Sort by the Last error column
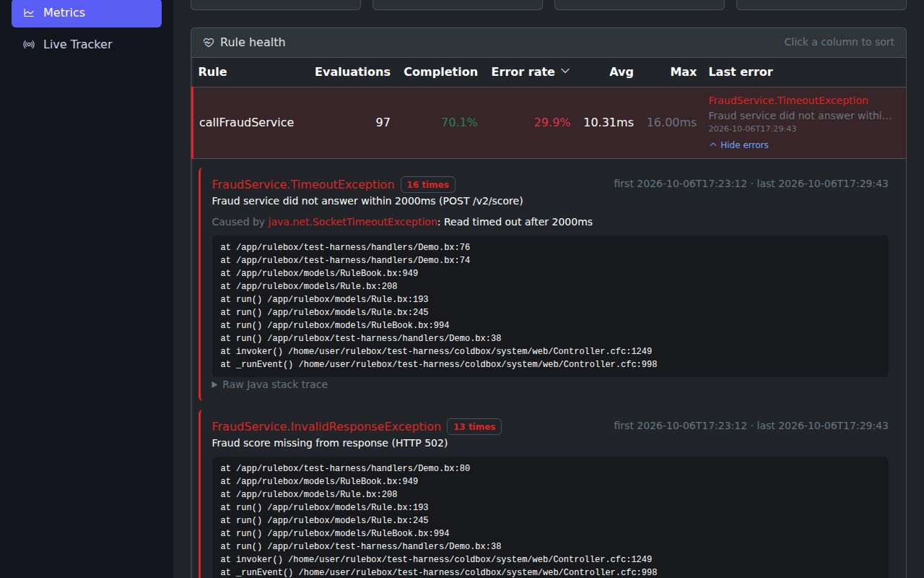The width and height of the screenshot is (924, 578). 741,72
